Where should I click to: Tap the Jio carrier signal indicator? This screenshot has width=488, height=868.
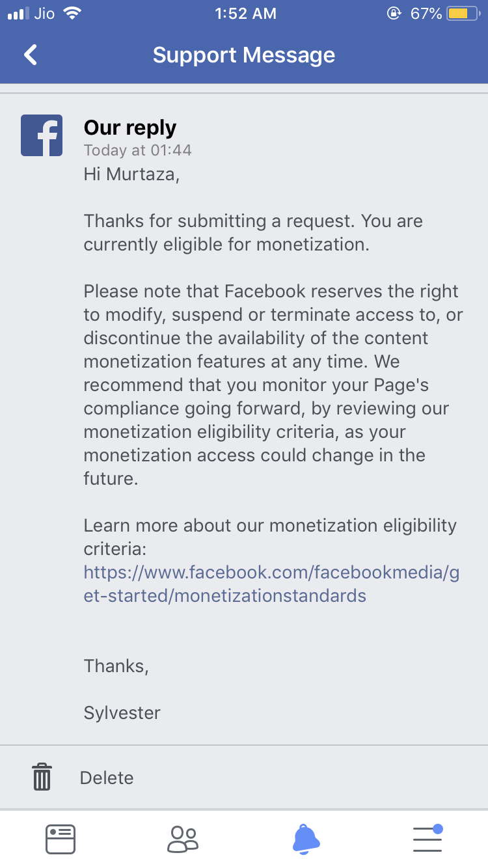coord(31,14)
